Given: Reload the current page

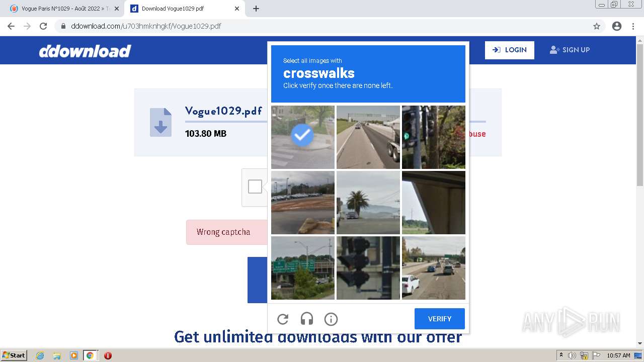Looking at the screenshot, I should point(43,26).
